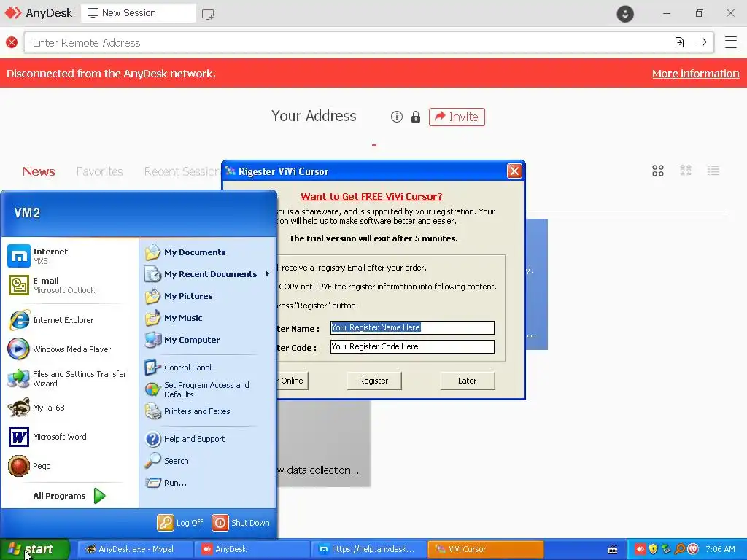Click the orange magnifier tray icon

coord(680,549)
